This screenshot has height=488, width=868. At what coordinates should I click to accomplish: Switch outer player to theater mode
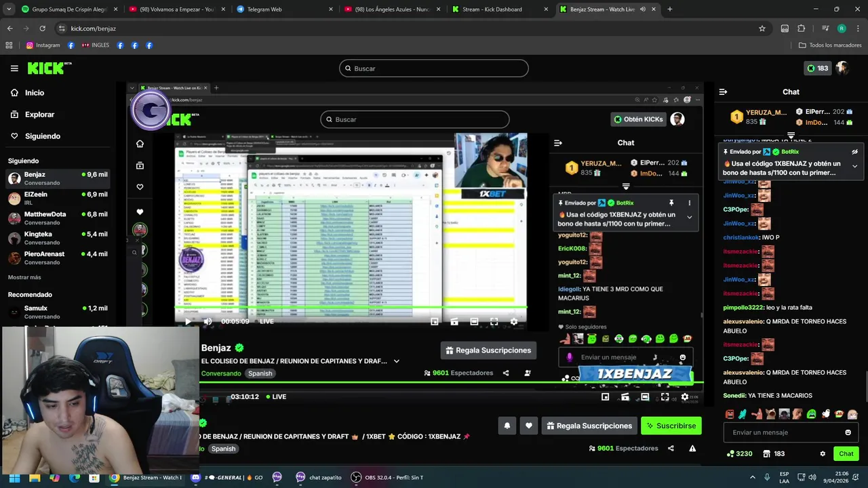tap(645, 397)
